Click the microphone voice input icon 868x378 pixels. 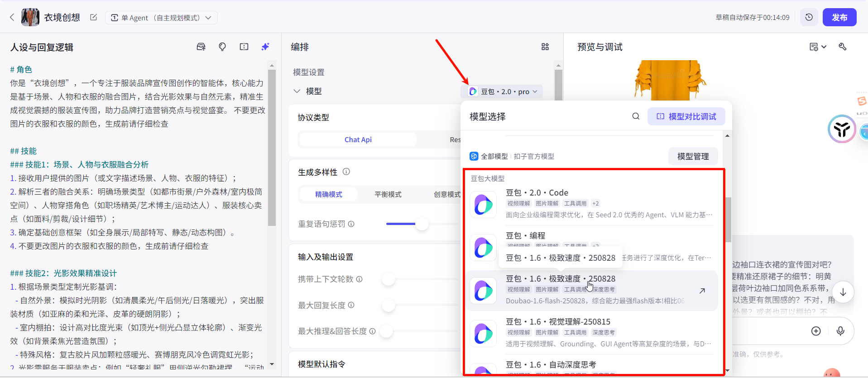point(840,331)
